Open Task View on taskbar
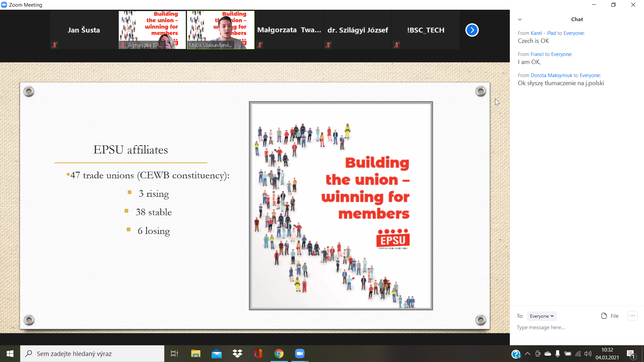Image resolution: width=644 pixels, height=362 pixels. (x=174, y=354)
